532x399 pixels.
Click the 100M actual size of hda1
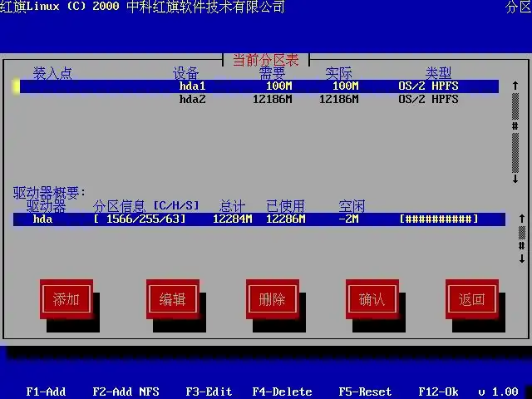coord(346,86)
